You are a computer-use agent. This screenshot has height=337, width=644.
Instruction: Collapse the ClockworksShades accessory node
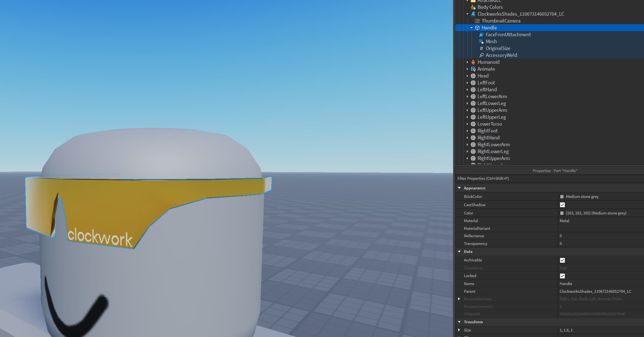point(467,14)
